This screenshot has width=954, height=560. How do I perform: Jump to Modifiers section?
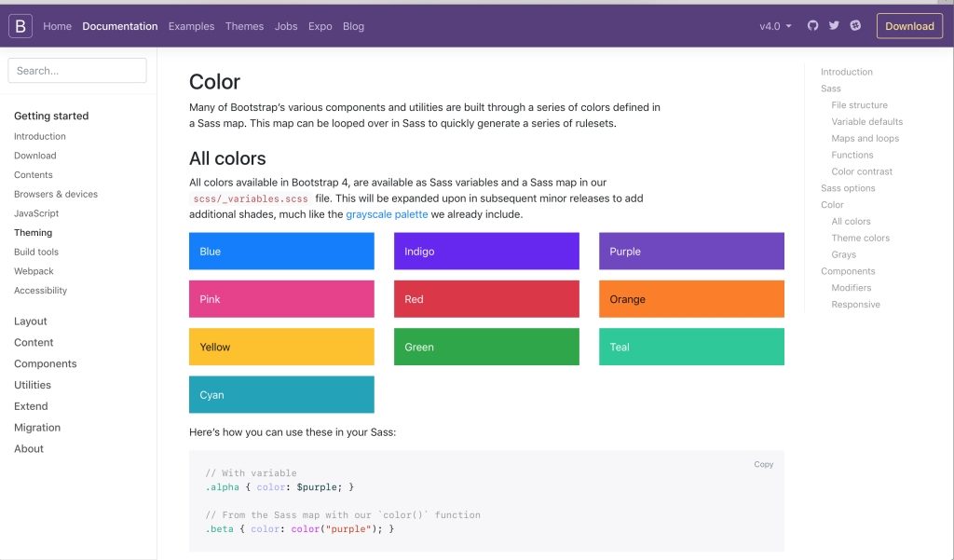pos(852,288)
